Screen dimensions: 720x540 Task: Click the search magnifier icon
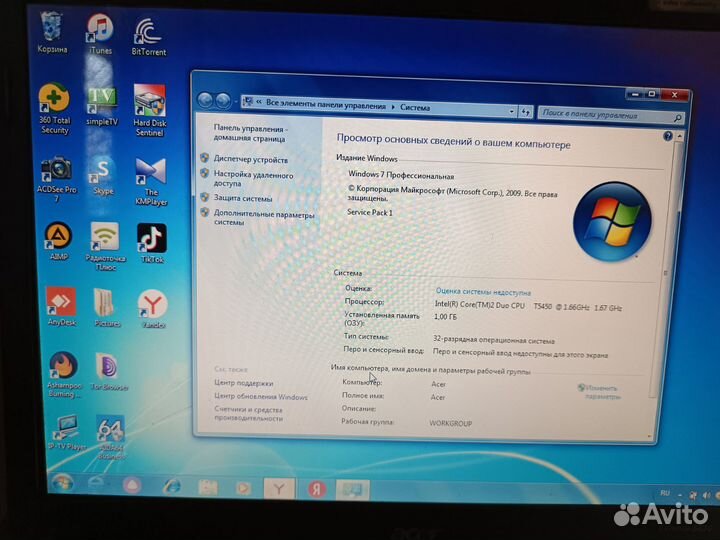677,118
